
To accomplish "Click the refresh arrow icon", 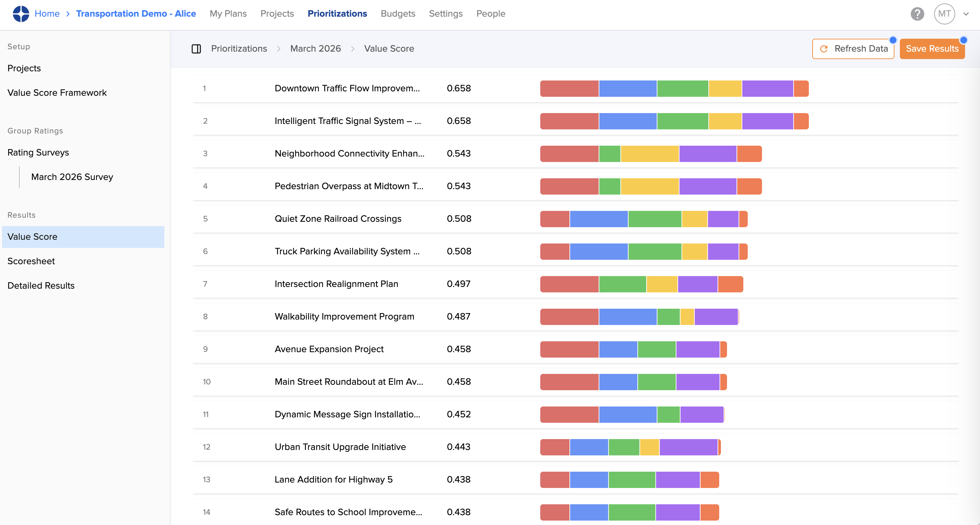I will click(824, 49).
